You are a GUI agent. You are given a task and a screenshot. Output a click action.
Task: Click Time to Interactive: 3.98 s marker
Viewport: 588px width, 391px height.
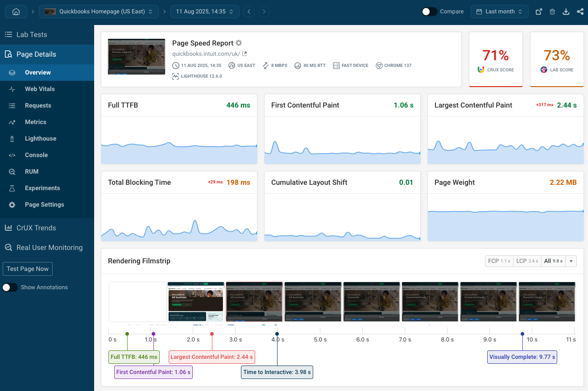pos(277,372)
